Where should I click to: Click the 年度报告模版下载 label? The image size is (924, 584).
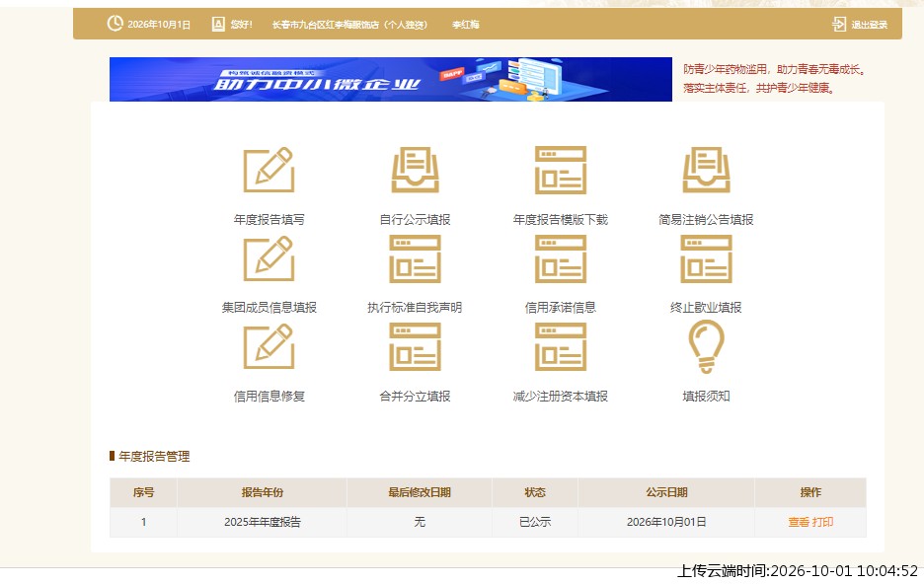click(561, 220)
